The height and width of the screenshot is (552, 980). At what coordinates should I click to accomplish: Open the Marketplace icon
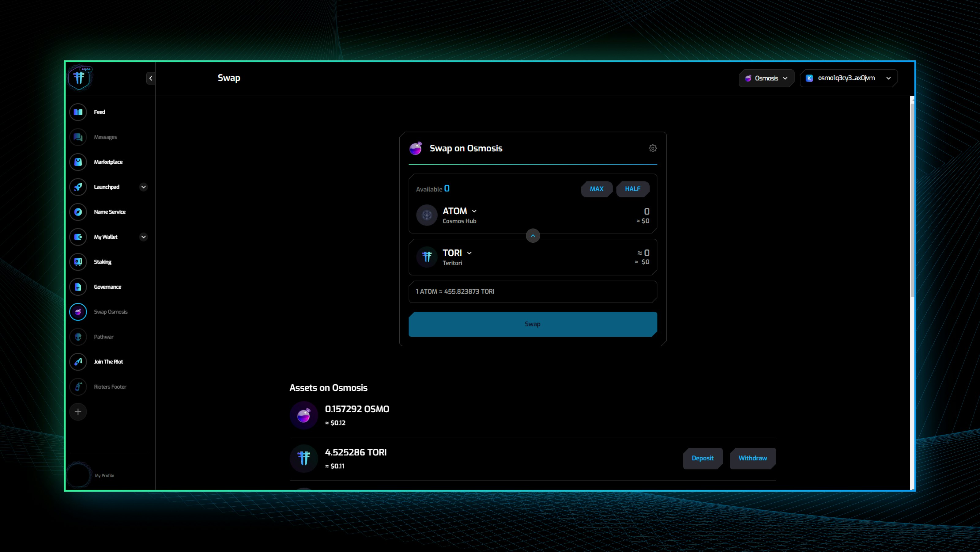point(78,162)
